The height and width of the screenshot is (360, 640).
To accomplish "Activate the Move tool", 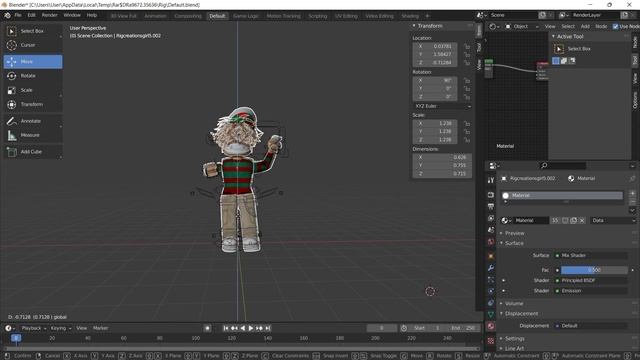I will pos(33,62).
